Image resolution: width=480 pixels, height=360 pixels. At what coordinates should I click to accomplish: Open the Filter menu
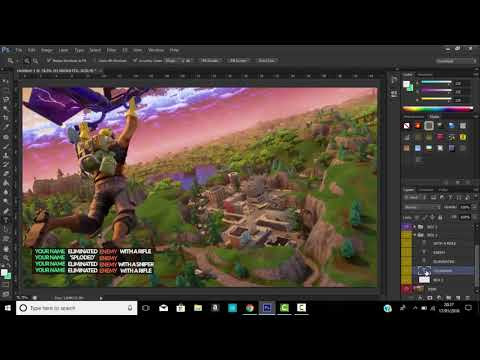tap(111, 50)
